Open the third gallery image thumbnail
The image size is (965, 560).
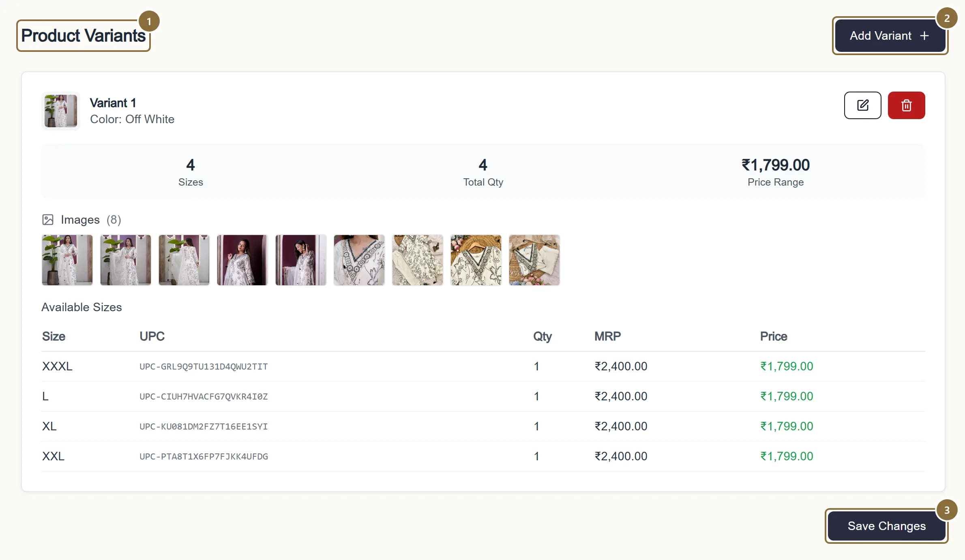tap(184, 260)
